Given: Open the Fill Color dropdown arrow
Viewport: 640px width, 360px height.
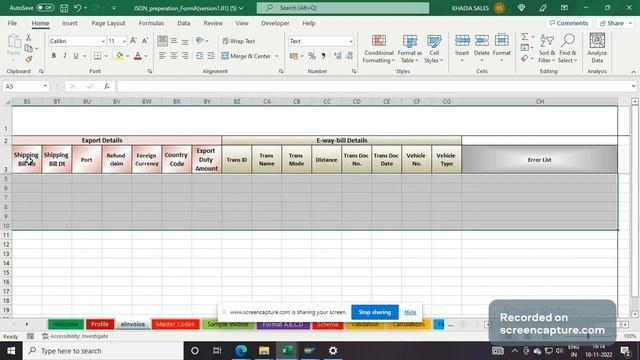Looking at the screenshot, I should coord(128,56).
